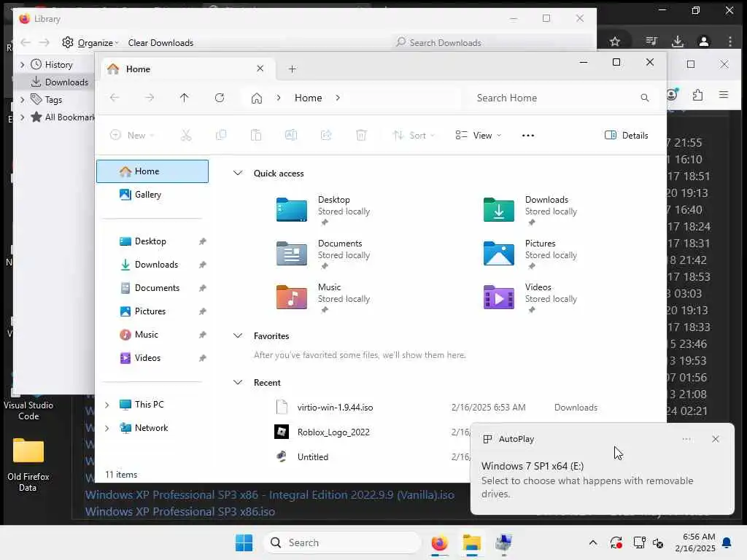The height and width of the screenshot is (560, 747).
Task: Select virtio-win-1.9.44.iso in Recent
Action: pos(335,408)
